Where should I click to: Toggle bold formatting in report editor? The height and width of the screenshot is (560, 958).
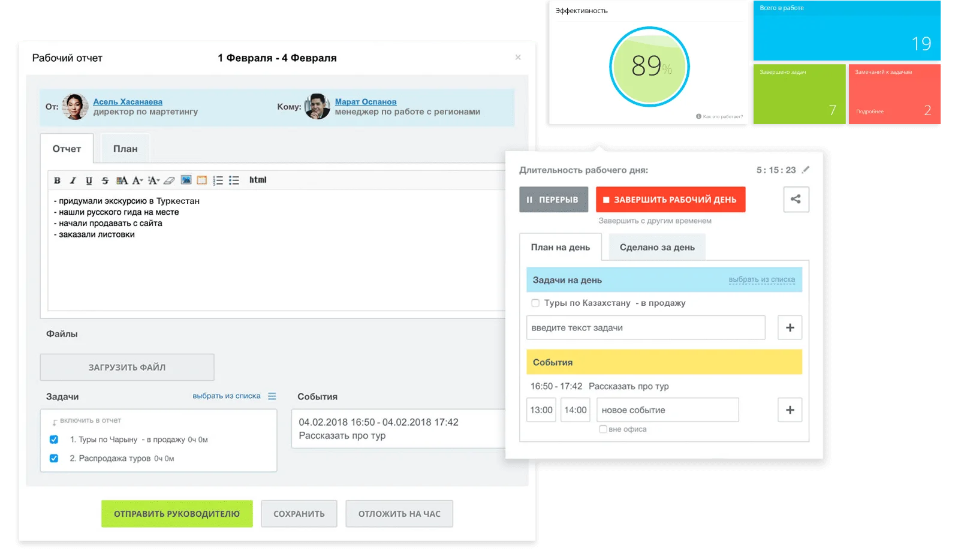pos(57,180)
